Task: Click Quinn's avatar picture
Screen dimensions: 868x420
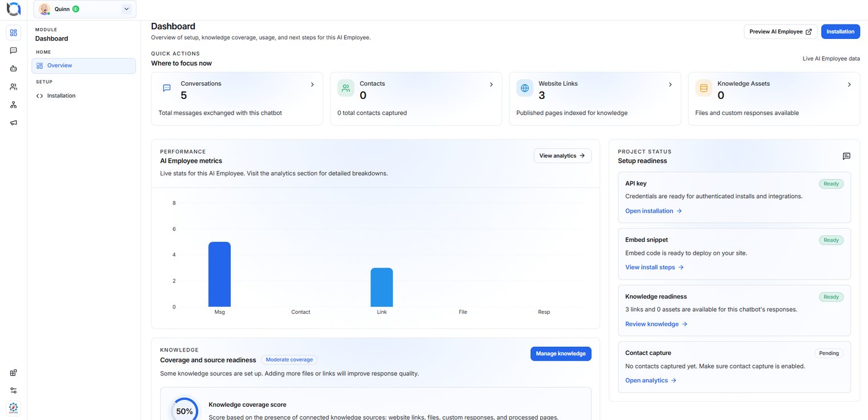Action: pyautogui.click(x=44, y=9)
